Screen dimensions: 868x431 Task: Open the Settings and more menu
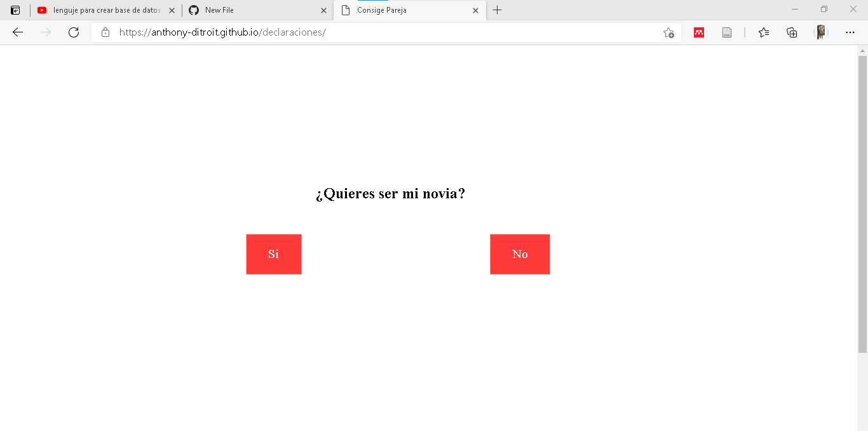point(850,32)
